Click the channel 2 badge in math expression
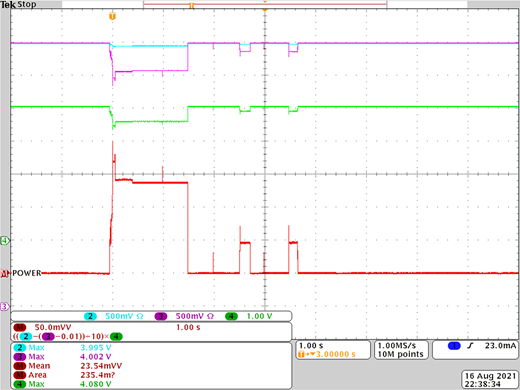The width and height of the screenshot is (520, 390). tap(26, 336)
